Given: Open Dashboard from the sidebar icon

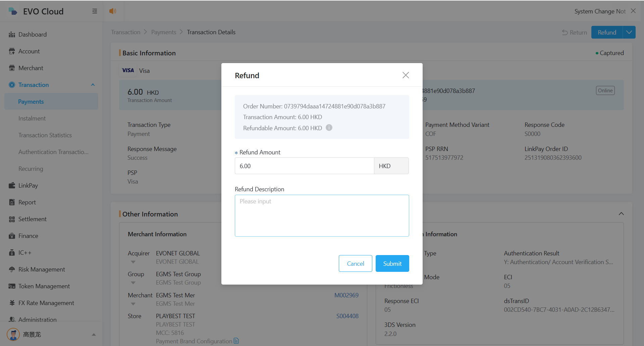Looking at the screenshot, I should click(x=12, y=35).
